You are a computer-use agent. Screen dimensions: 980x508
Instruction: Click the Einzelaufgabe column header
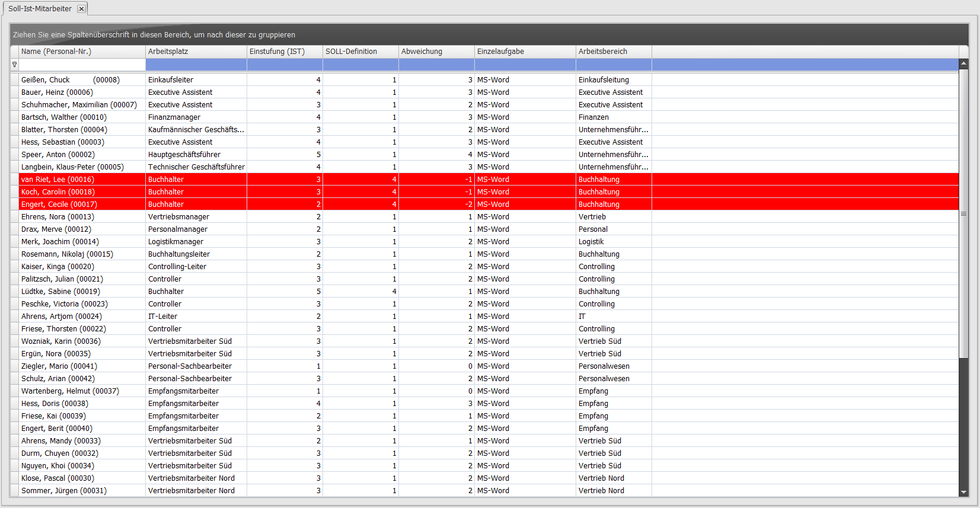(x=525, y=52)
